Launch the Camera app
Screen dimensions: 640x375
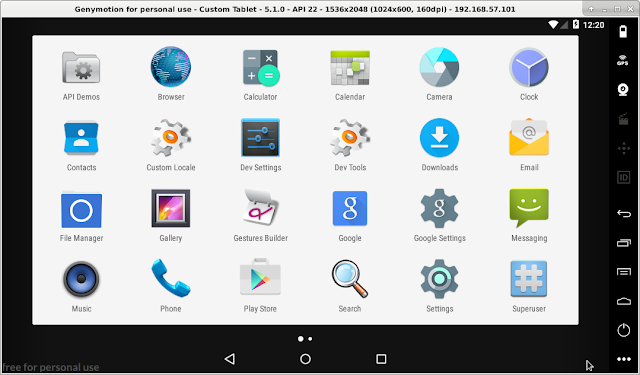pos(439,67)
